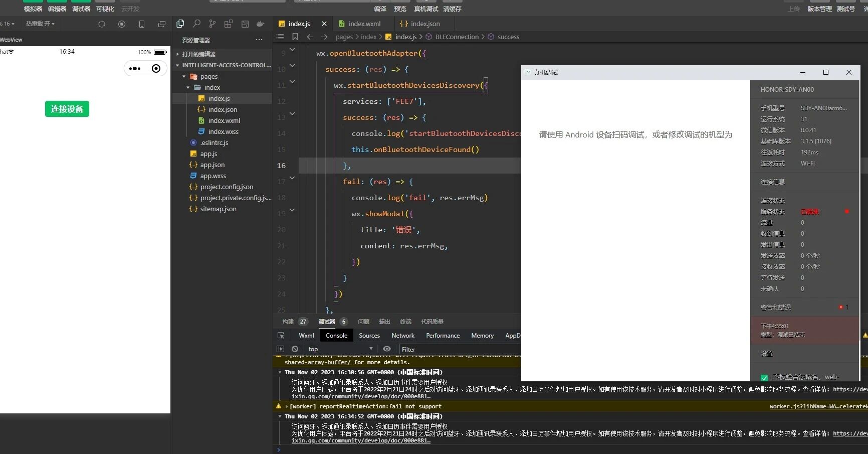Click the green 连接设备 button
This screenshot has height=454, width=868.
67,109
